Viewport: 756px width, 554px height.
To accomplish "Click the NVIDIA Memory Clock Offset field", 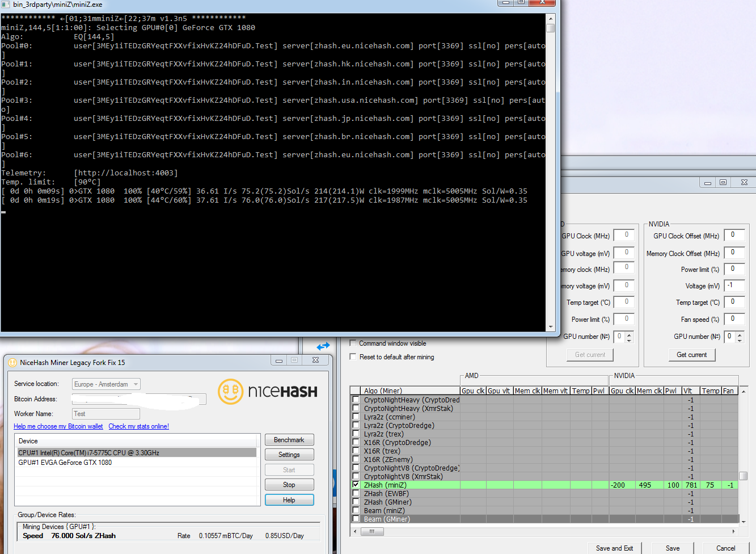I will tap(734, 253).
